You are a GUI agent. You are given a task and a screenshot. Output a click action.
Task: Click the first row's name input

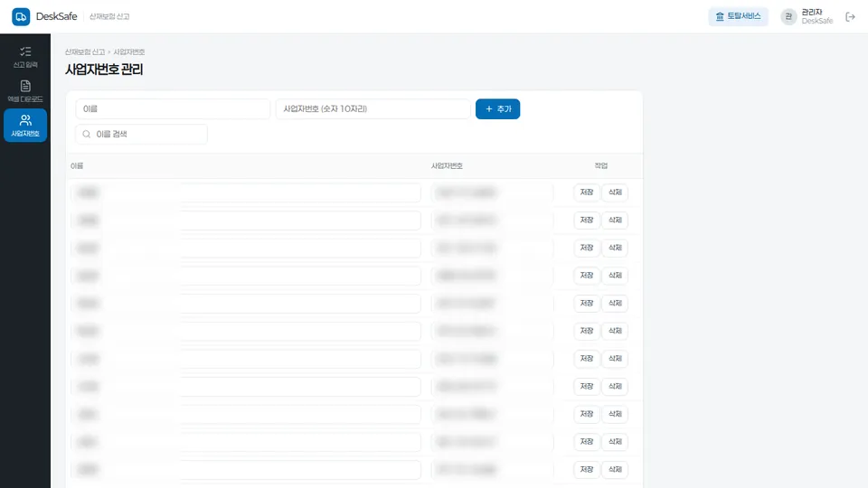[246, 192]
